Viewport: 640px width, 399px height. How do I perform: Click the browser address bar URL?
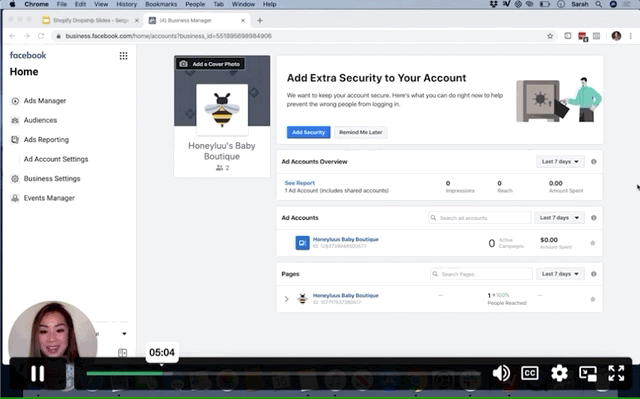pos(169,36)
